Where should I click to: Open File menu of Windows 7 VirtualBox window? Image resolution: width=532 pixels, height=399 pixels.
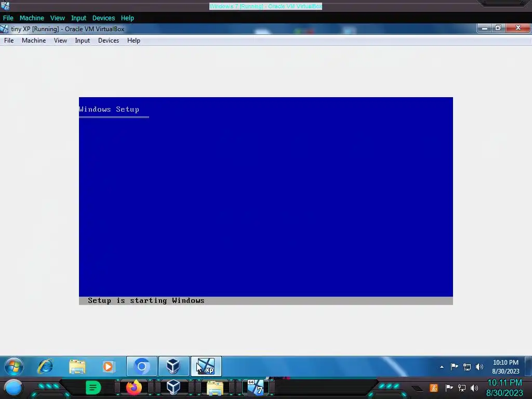click(x=8, y=18)
